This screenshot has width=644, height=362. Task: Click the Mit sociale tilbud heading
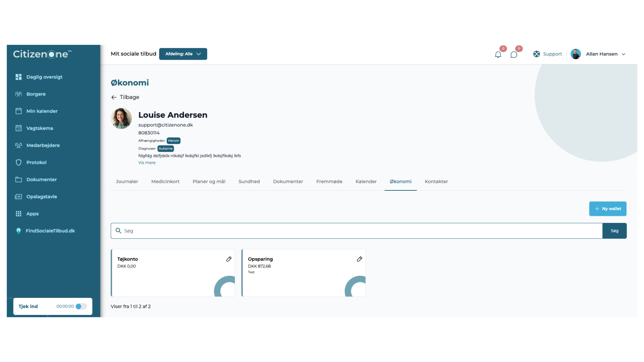click(x=133, y=54)
